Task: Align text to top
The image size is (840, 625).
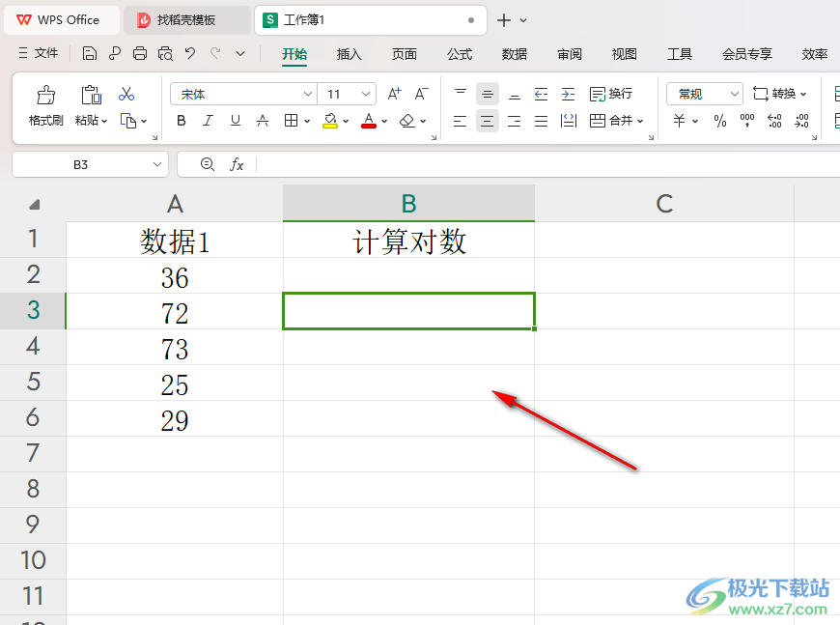Action: pos(461,94)
